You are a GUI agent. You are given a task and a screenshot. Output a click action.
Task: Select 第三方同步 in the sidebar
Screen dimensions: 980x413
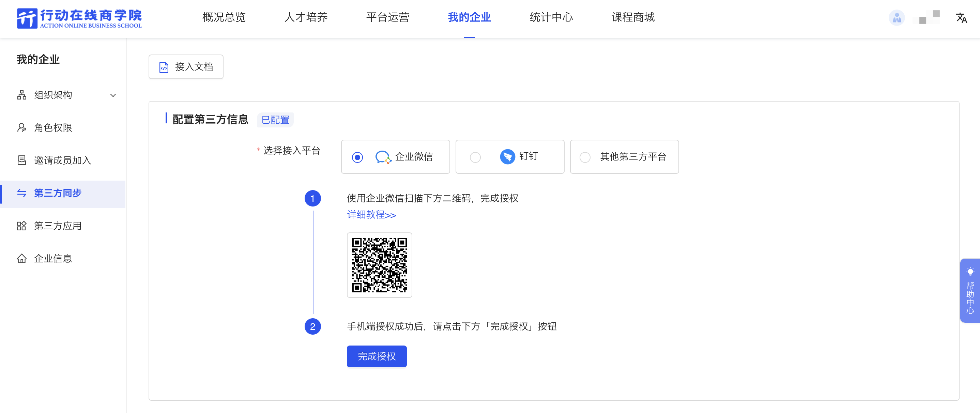[x=63, y=194]
